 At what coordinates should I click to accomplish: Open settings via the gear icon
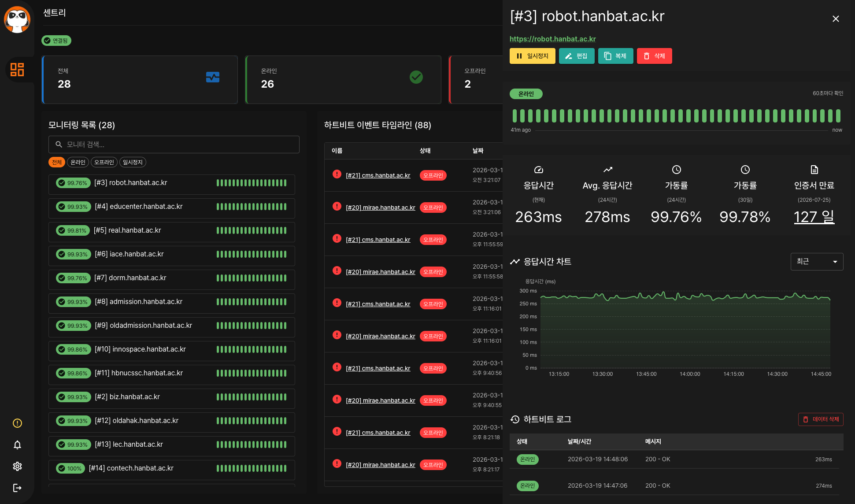point(17,466)
